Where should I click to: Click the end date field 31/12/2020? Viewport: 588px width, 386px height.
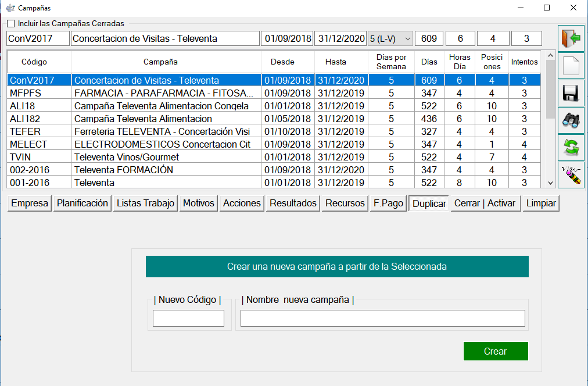click(x=340, y=38)
